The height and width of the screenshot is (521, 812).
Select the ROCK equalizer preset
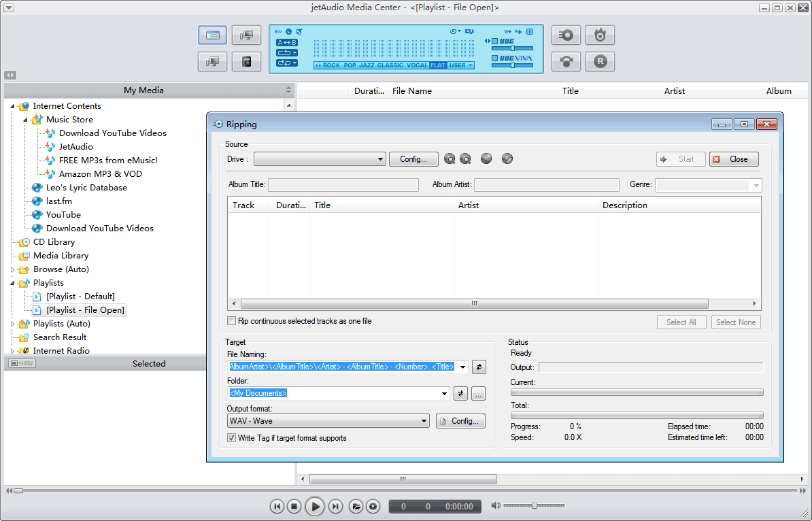(x=331, y=65)
